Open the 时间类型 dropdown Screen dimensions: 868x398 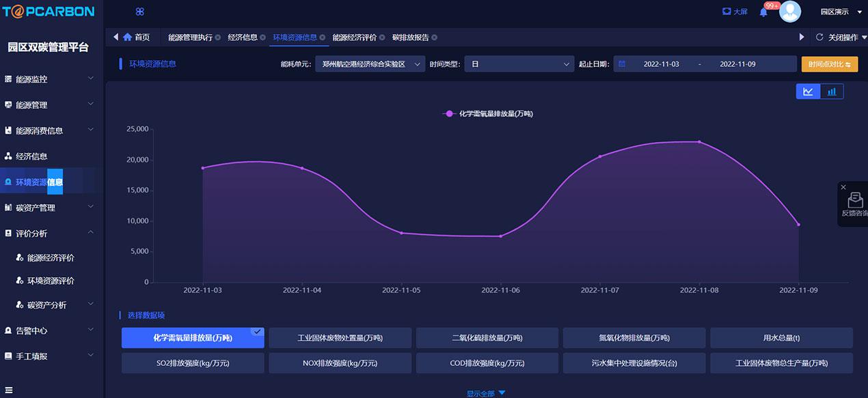tap(519, 64)
